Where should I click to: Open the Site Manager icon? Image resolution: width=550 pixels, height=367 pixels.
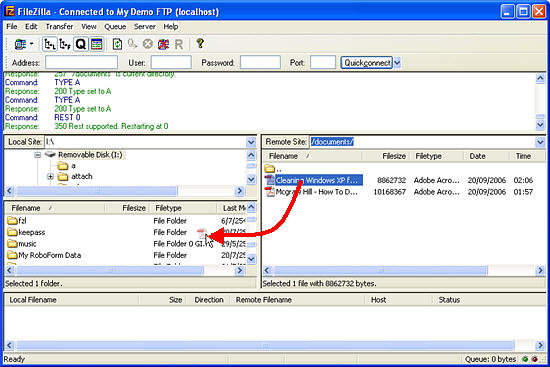coord(20,44)
